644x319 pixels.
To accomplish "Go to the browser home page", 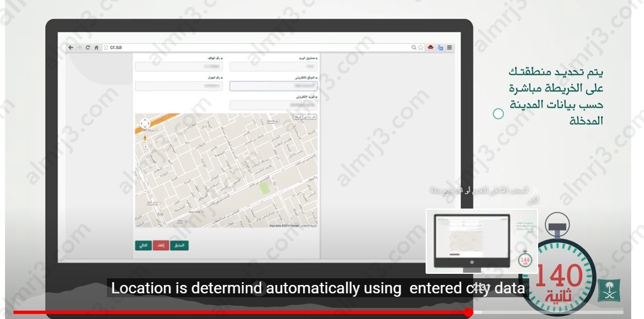I will 96,48.
